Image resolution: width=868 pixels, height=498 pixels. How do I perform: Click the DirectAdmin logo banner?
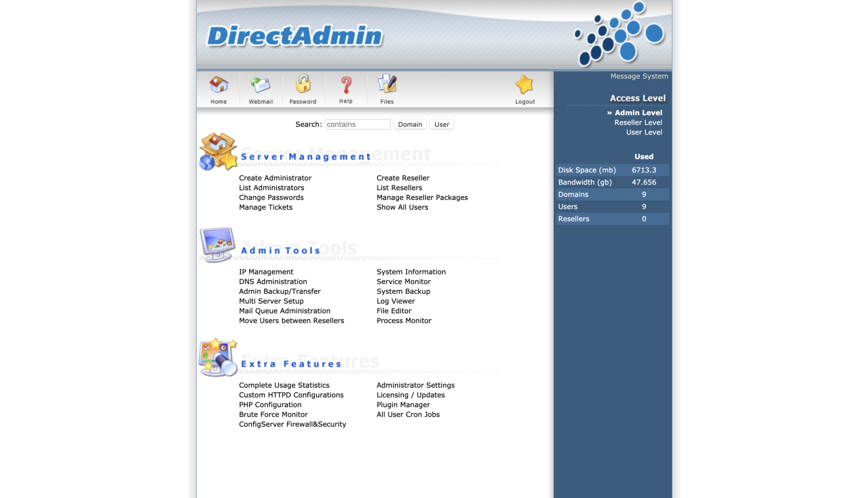295,36
